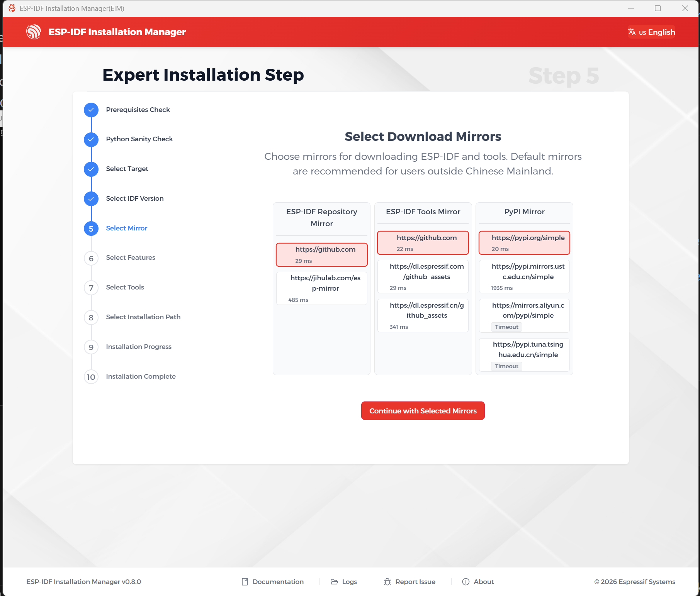Go to the Python Sanity Check step
Screen dimensions: 700x596
pos(139,139)
